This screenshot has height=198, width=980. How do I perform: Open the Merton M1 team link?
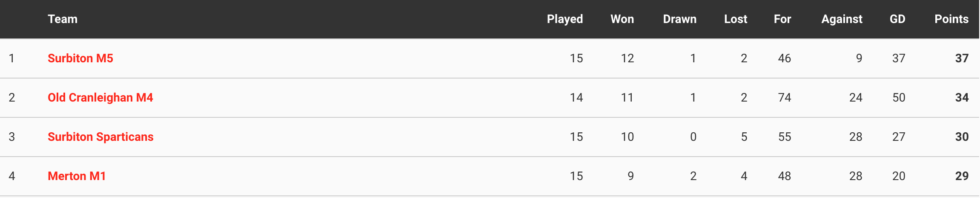point(77,176)
